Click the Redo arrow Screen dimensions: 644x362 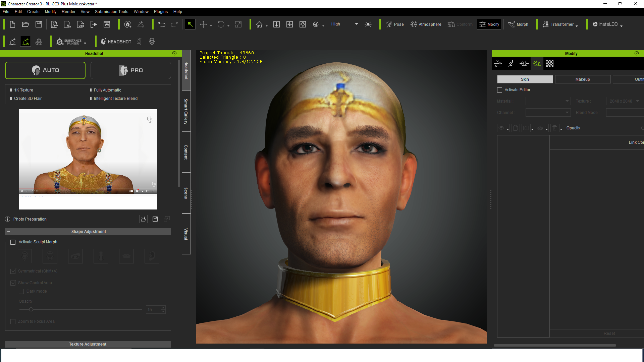click(174, 24)
